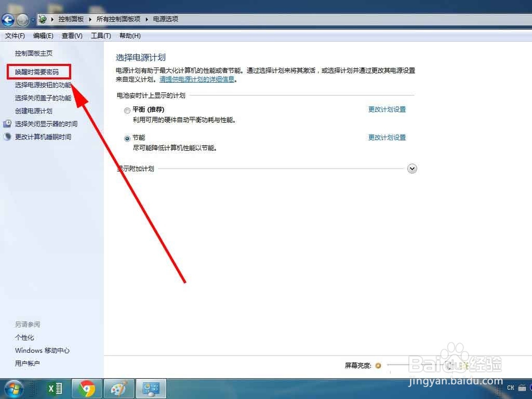Open Windows 移动中心 link
The image size is (532, 399).
click(43, 351)
